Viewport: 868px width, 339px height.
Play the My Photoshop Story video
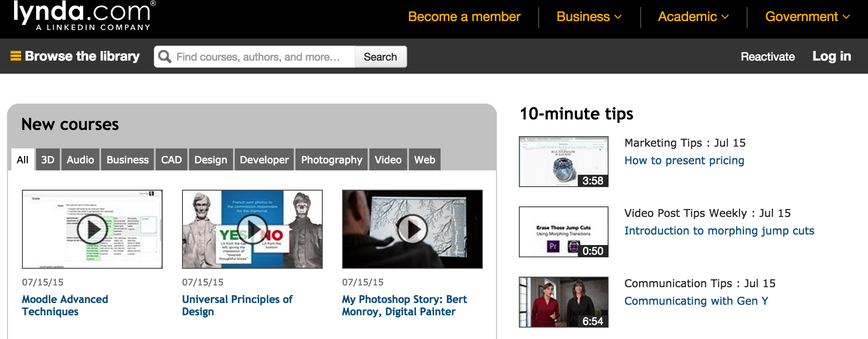point(412,229)
